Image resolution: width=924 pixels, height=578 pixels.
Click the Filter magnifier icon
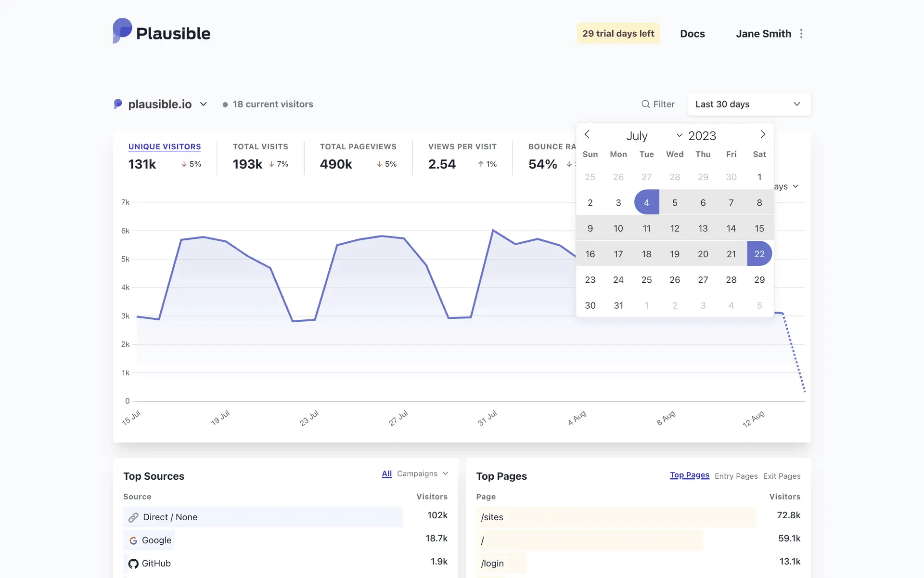point(645,104)
